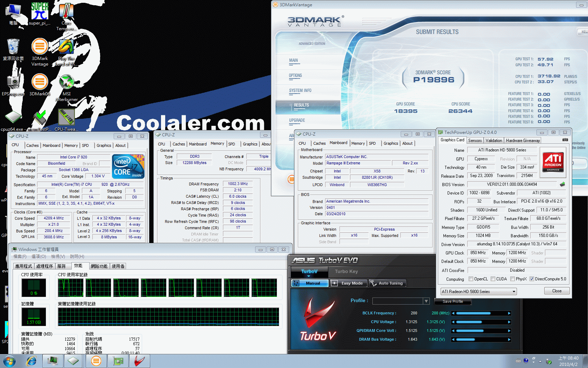Open Core Temp desktop shortcut
The width and height of the screenshot is (588, 368).
(x=66, y=16)
